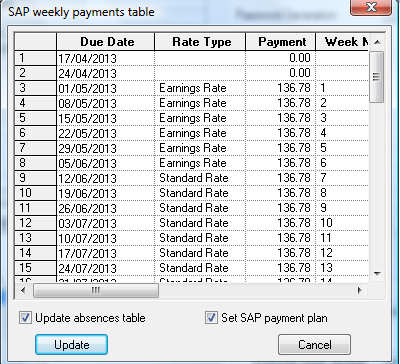The image size is (400, 364).
Task: Click vertical scrollbar down arrow
Action: [x=377, y=274]
